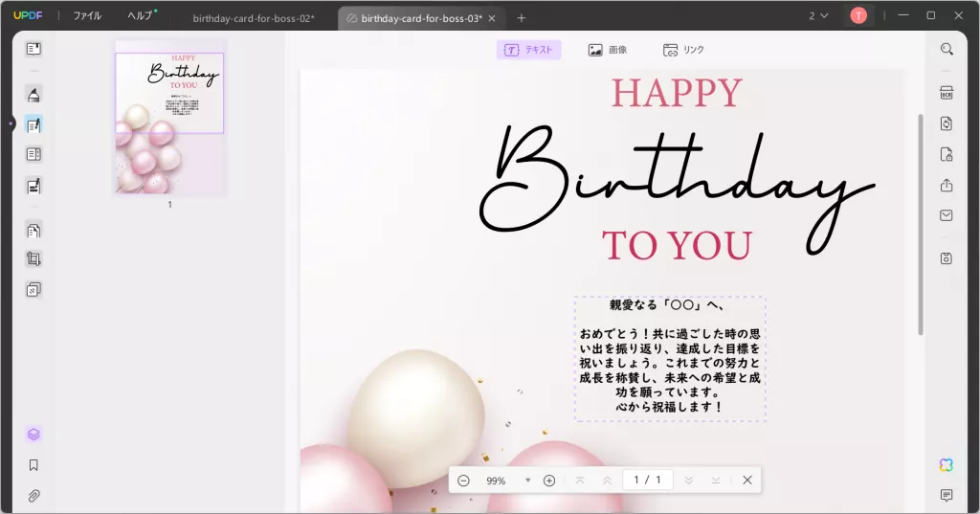Viewport: 980px width, 514px height.
Task: Switch to birthday-card-for-boss-02 tab
Action: click(253, 18)
